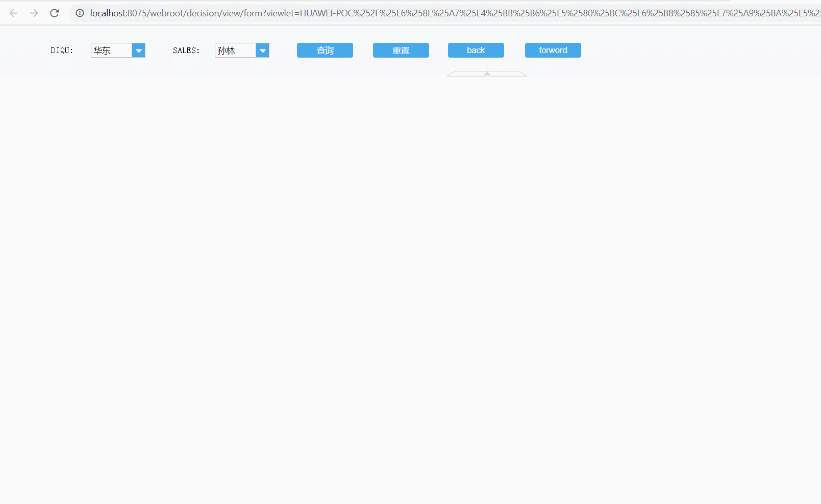Click the 重置 reset button
The height and width of the screenshot is (504, 821).
click(x=401, y=51)
